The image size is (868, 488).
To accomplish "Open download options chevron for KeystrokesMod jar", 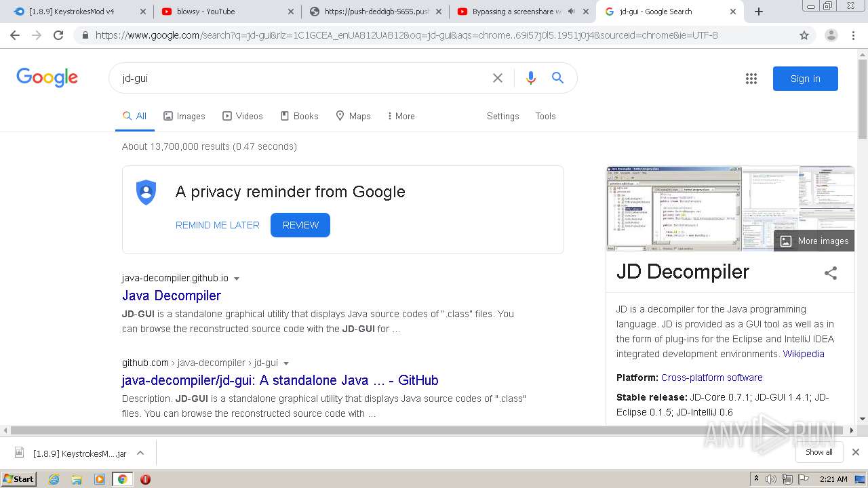I will (x=140, y=453).
